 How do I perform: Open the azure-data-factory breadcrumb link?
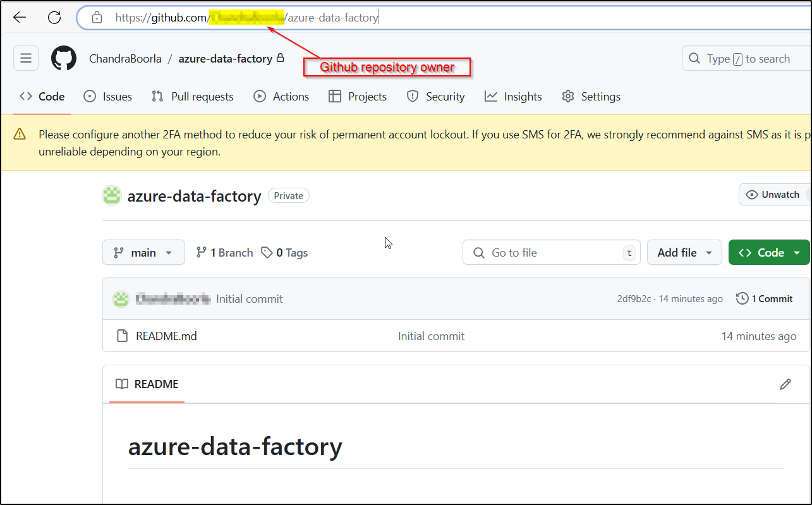point(226,59)
